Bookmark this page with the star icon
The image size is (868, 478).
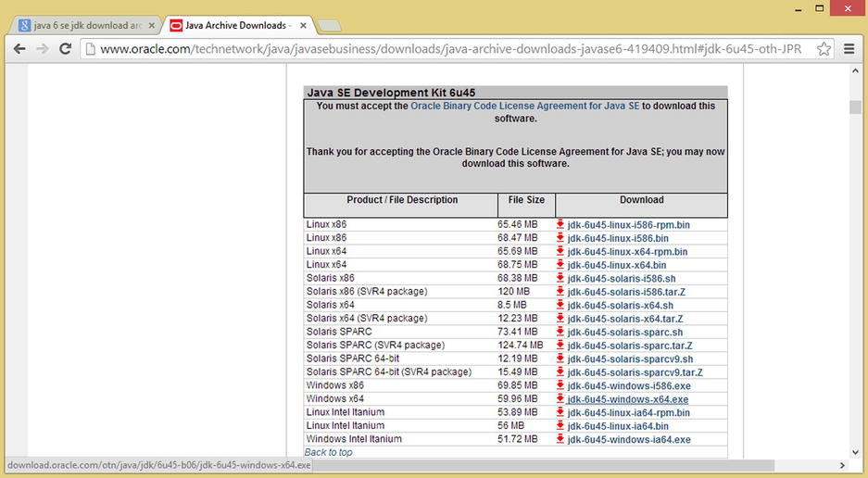click(x=824, y=49)
